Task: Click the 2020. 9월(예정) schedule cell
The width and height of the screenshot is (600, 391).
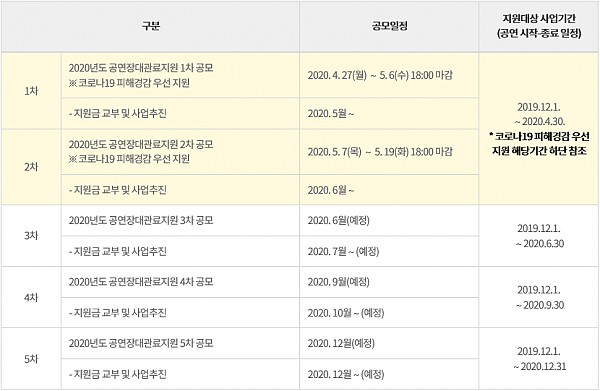Action: click(x=389, y=282)
